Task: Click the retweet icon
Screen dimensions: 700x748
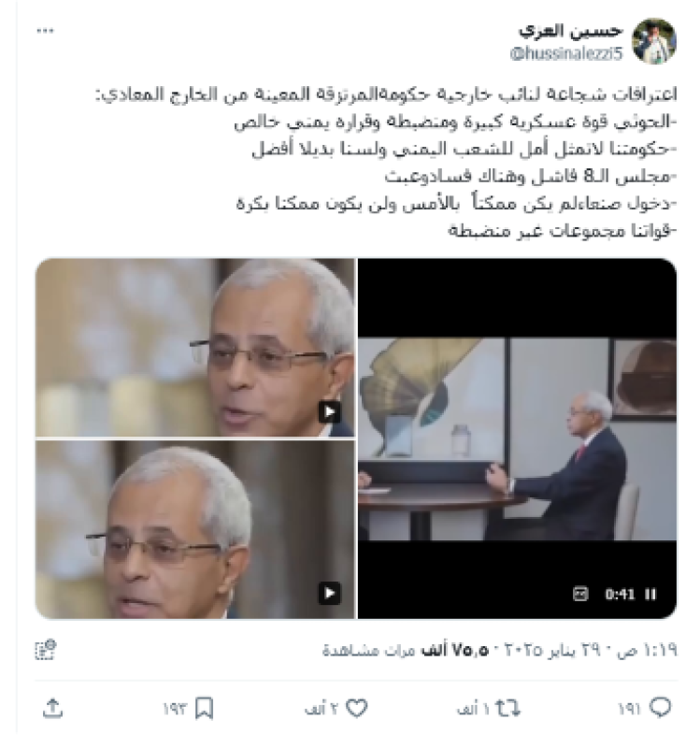Action: click(x=507, y=708)
